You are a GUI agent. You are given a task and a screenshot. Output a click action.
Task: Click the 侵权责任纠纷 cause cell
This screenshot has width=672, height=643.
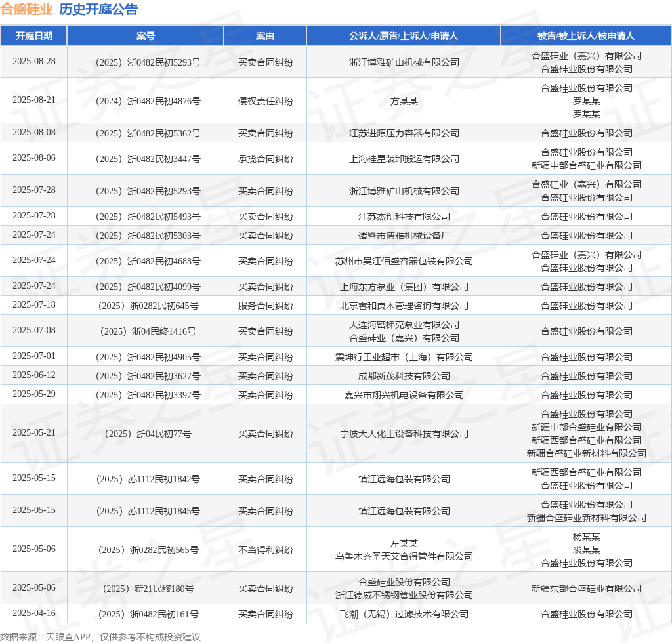pyautogui.click(x=265, y=101)
